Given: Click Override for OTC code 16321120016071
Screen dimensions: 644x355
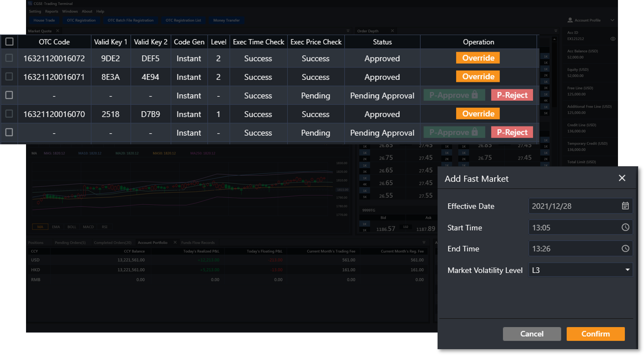Looking at the screenshot, I should [x=478, y=77].
